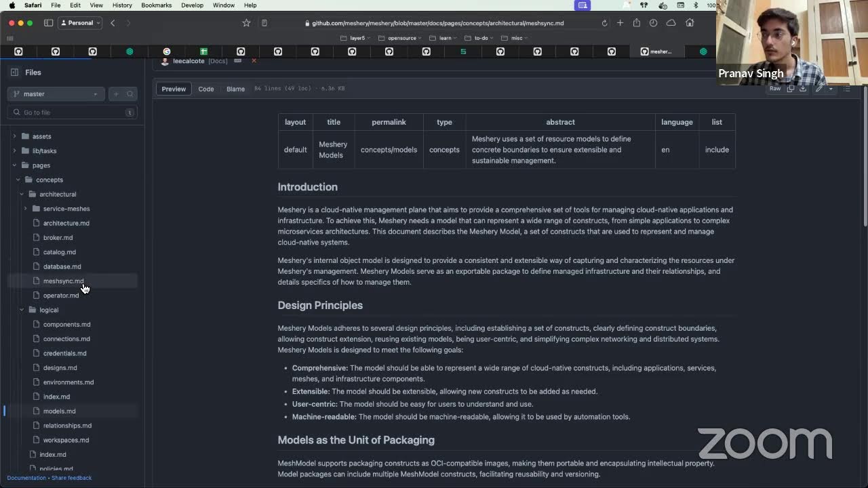868x488 pixels.
Task: Expand the assets folder
Action: coord(14,136)
